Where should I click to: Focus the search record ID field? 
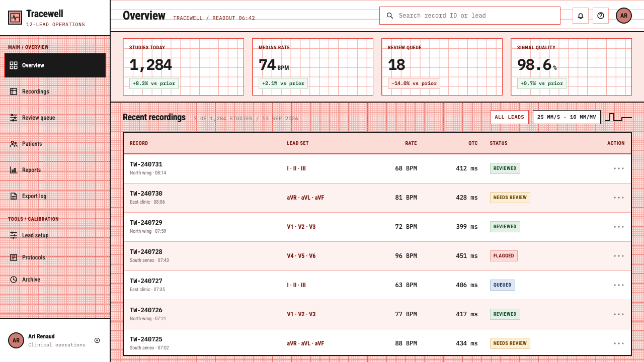click(470, 16)
